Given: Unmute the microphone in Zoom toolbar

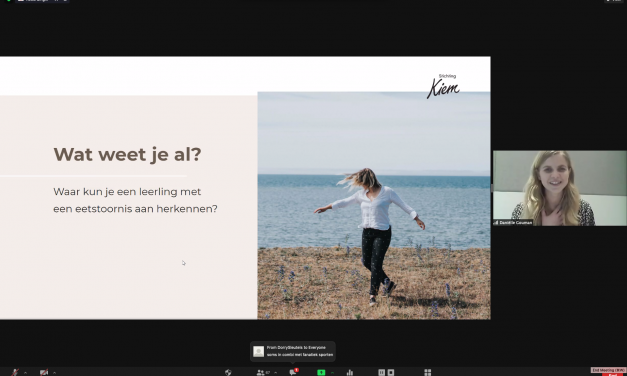Looking at the screenshot, I should (x=15, y=372).
